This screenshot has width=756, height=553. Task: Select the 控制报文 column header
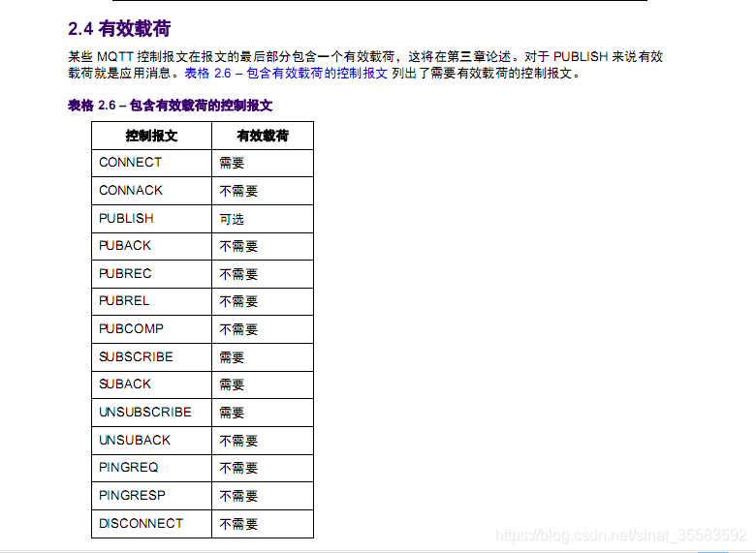151,136
